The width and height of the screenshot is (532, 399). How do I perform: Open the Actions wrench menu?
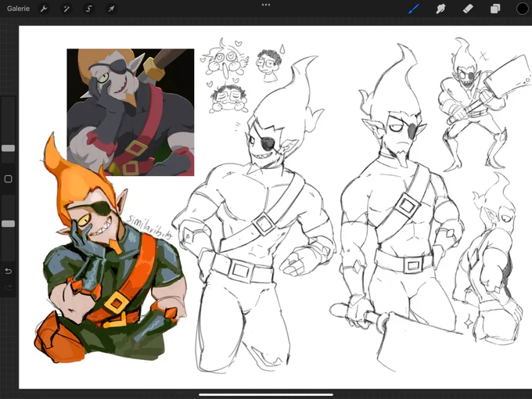point(44,9)
